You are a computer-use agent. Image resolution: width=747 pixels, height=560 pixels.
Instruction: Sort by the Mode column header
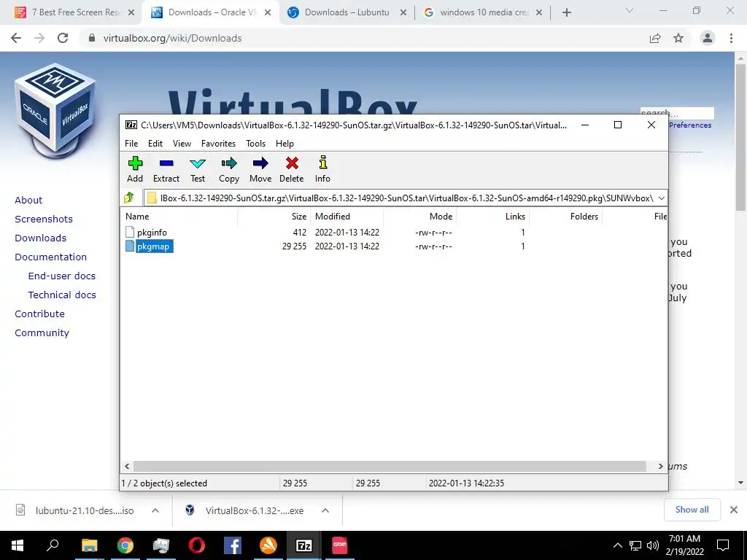[x=419, y=216]
